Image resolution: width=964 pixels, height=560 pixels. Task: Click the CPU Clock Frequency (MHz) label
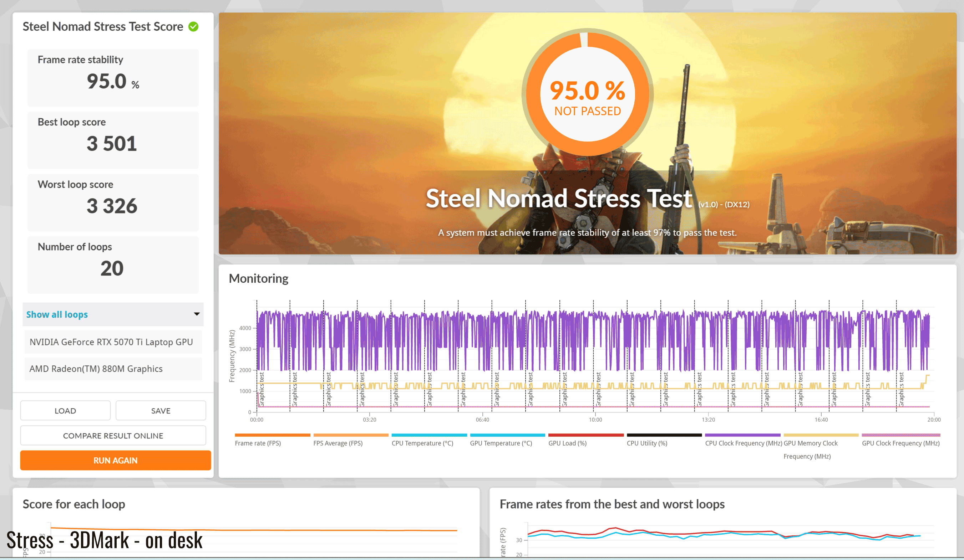[x=744, y=443]
